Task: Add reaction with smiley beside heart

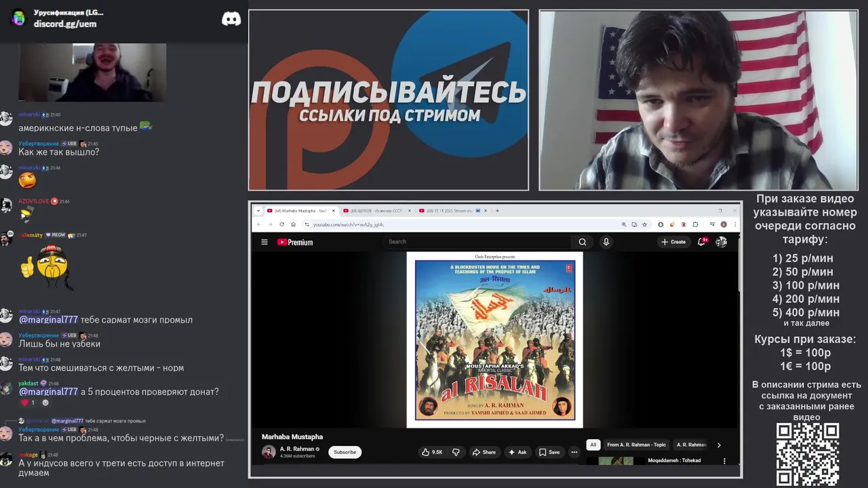Action: (x=45, y=403)
